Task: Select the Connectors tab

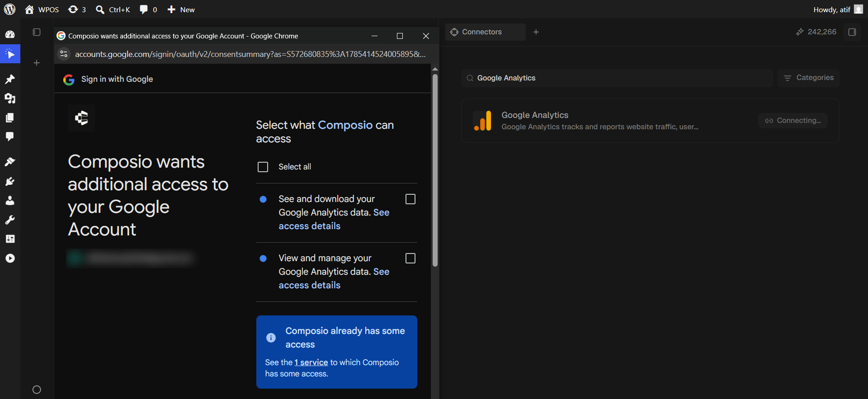Action: (485, 32)
